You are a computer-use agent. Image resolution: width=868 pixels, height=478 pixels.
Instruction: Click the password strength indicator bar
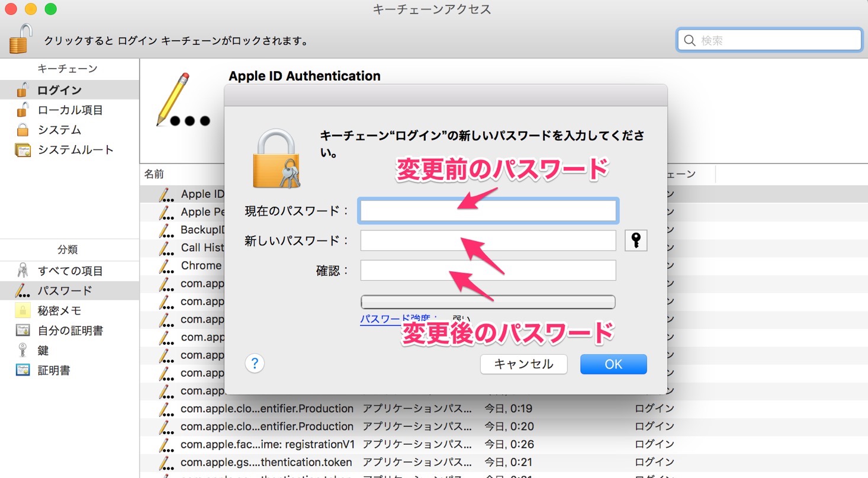[x=488, y=302]
